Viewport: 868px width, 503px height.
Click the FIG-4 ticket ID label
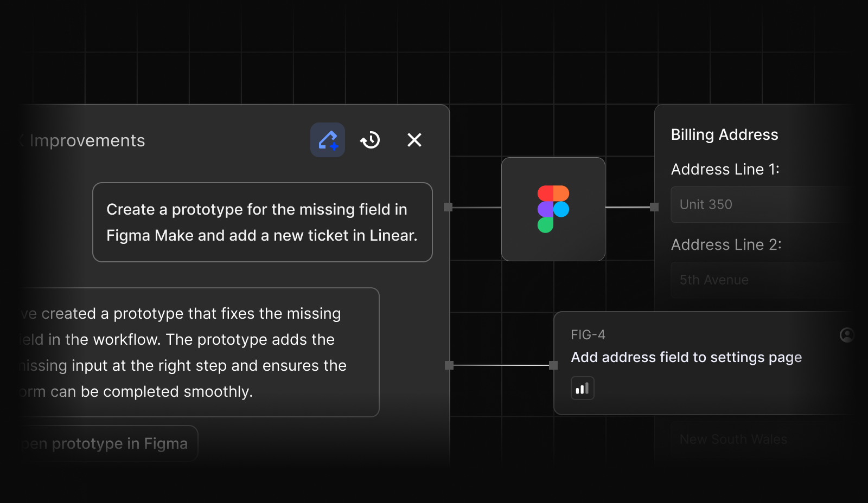[x=588, y=335]
